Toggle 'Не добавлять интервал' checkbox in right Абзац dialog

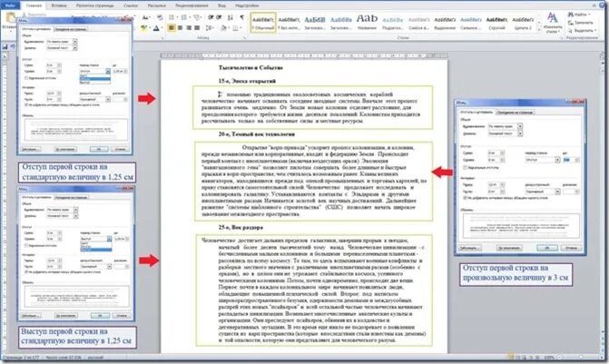click(466, 198)
